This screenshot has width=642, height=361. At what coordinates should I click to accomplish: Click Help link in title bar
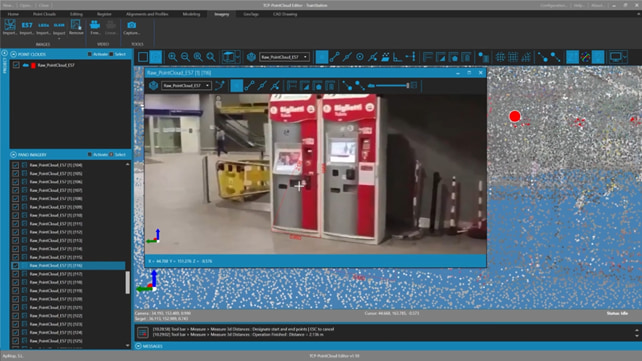click(579, 5)
